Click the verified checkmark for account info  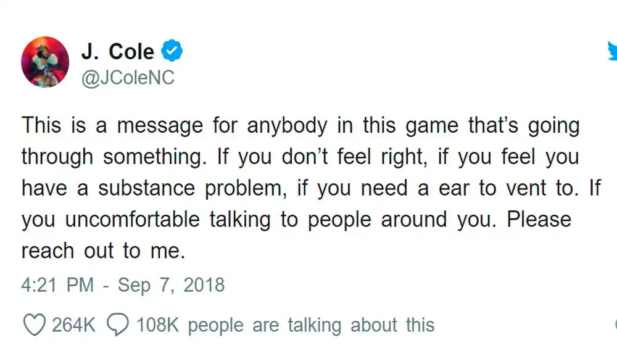click(x=171, y=51)
